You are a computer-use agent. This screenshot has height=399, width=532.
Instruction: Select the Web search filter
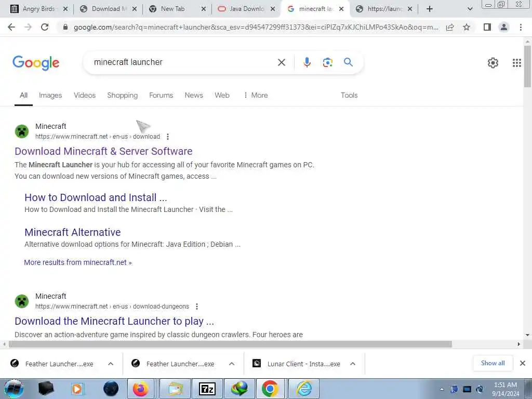tap(222, 96)
